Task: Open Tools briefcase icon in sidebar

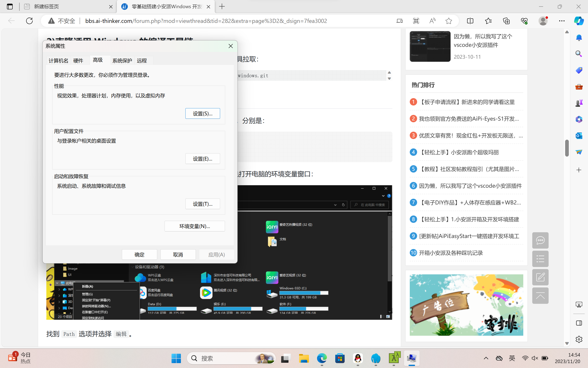Action: [x=579, y=87]
